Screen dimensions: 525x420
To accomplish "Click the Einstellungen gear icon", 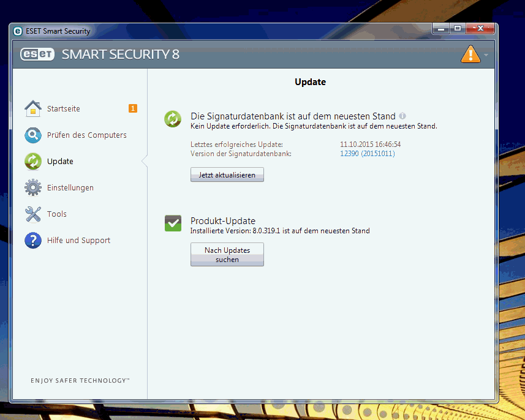I will coord(32,188).
